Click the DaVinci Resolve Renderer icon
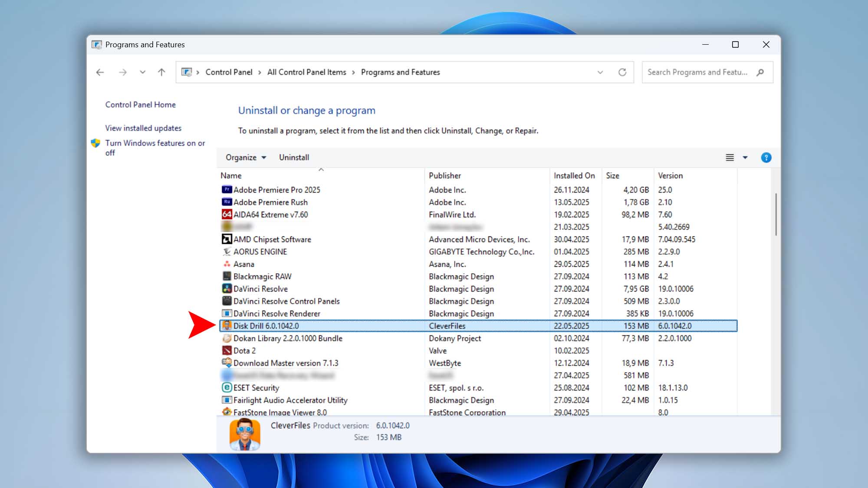The image size is (868, 488). click(227, 313)
